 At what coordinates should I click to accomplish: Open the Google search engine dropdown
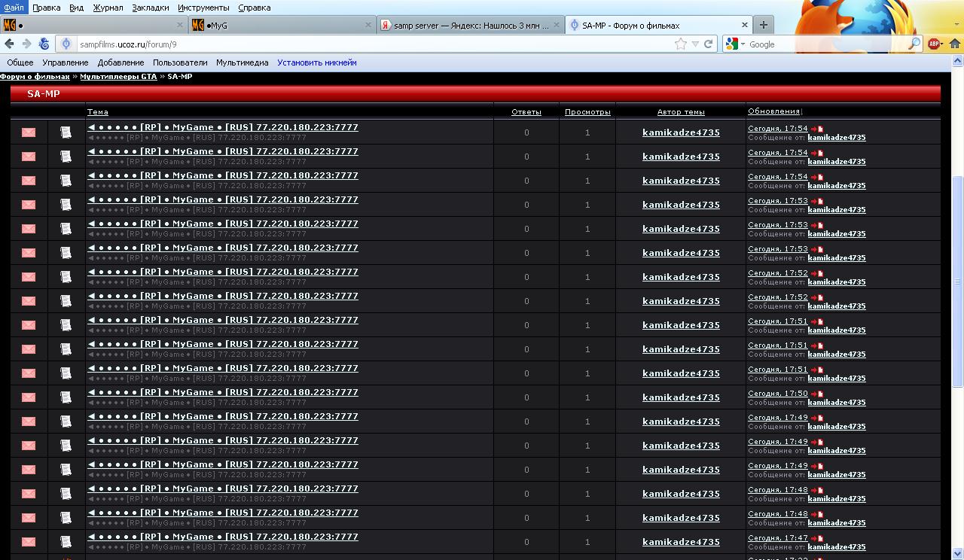pyautogui.click(x=743, y=44)
